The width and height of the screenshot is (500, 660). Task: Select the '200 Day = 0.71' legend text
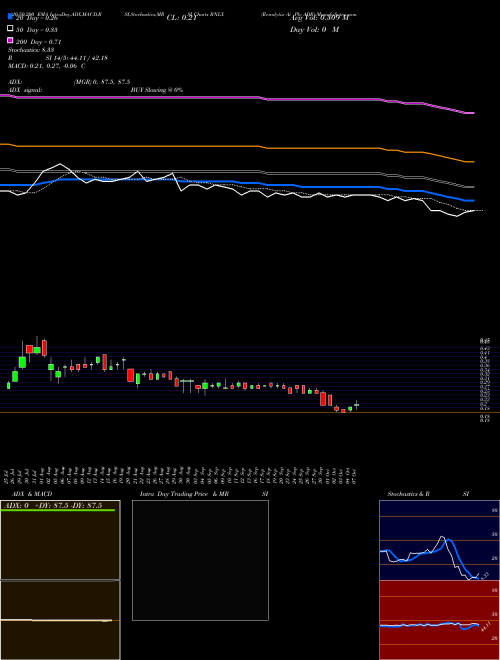(x=39, y=42)
